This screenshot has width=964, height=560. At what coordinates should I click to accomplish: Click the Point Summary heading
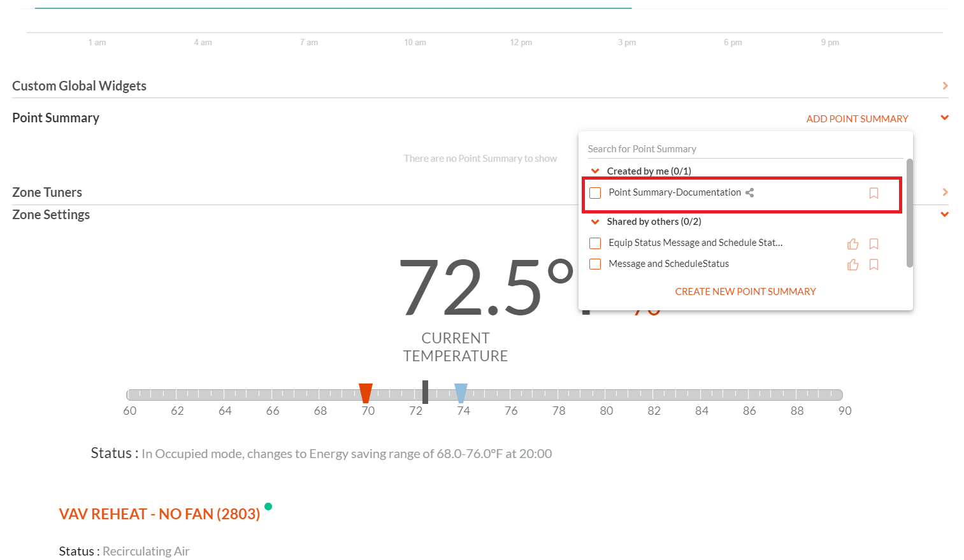pyautogui.click(x=55, y=117)
